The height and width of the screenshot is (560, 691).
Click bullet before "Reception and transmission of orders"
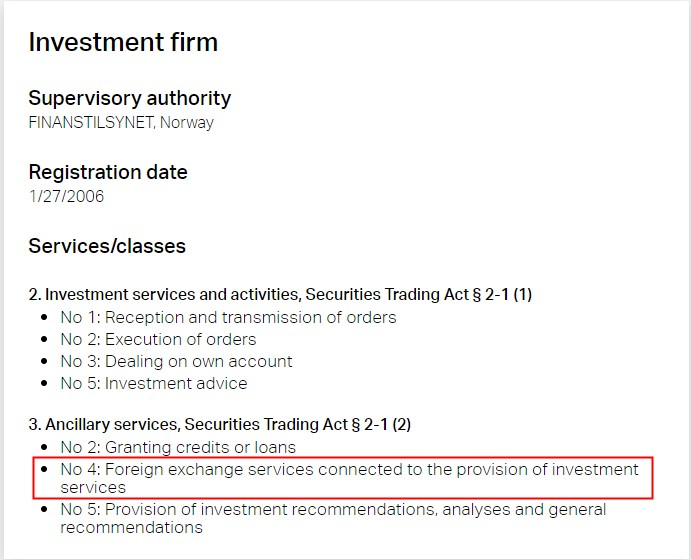point(45,318)
